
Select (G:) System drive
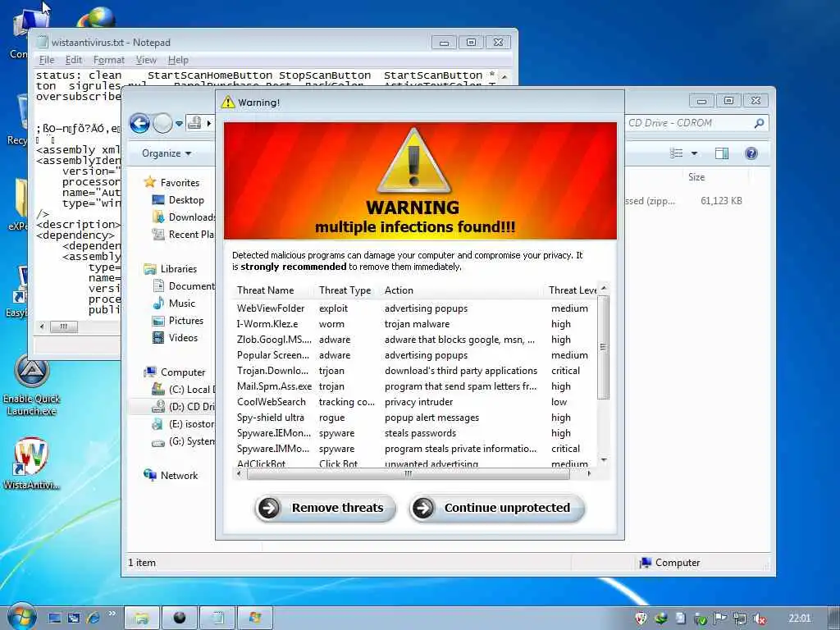coord(184,441)
